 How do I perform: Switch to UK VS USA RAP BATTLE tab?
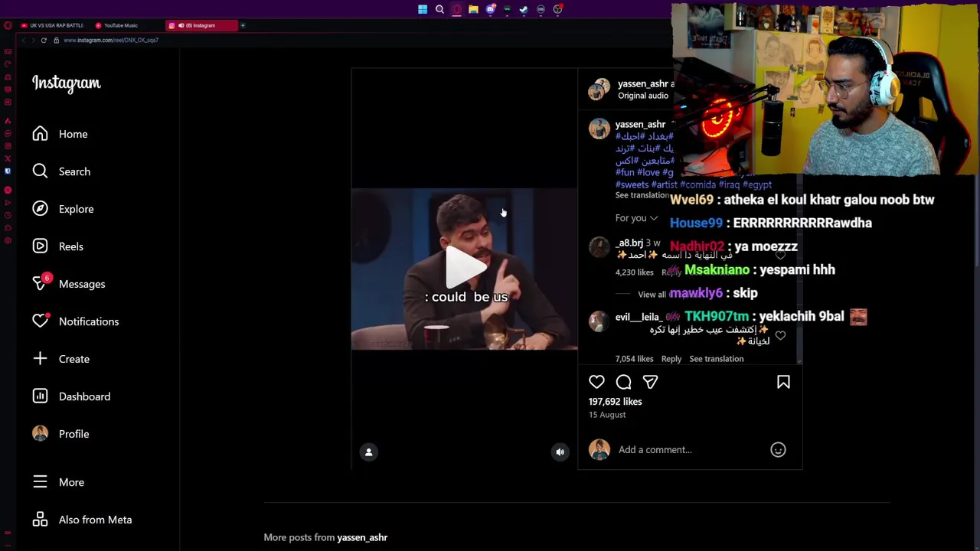[x=52, y=25]
